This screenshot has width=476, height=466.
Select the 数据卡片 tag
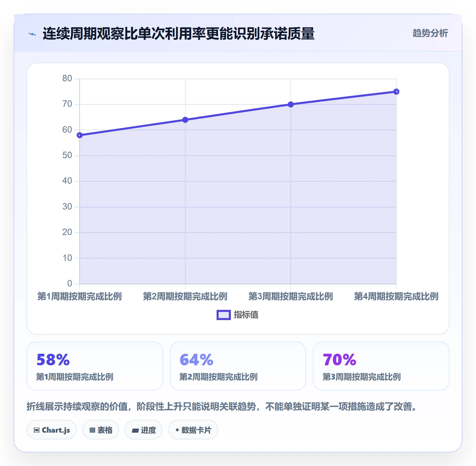pos(193,430)
